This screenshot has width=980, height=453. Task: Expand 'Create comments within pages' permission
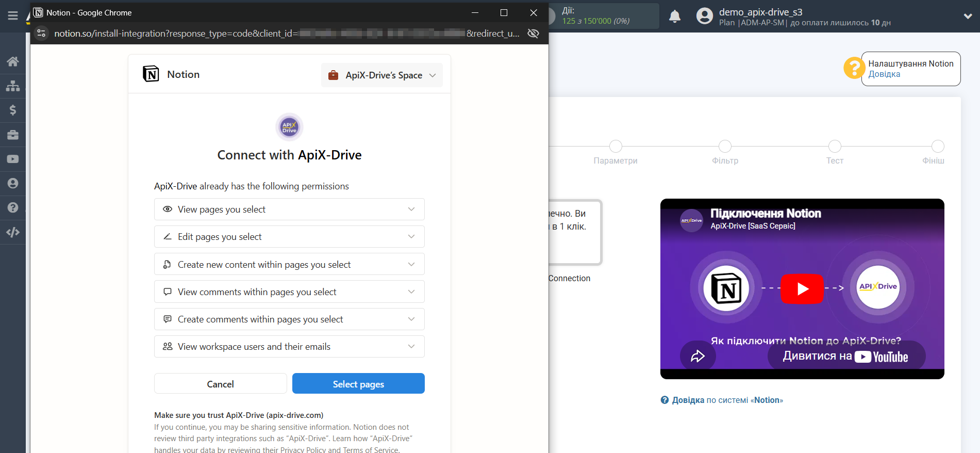tap(289, 319)
